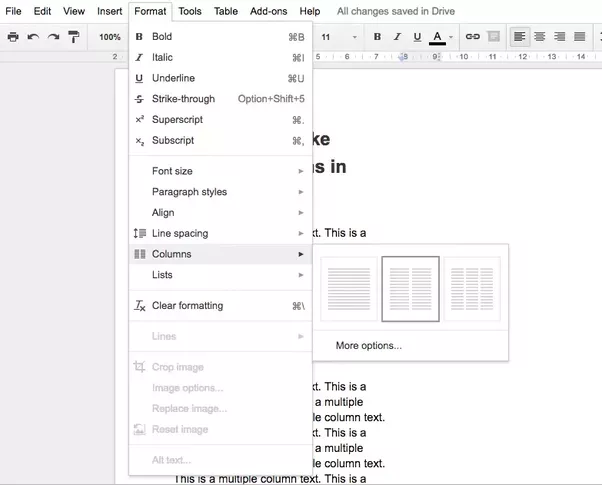
Task: Open the text color picker
Action: click(x=438, y=37)
